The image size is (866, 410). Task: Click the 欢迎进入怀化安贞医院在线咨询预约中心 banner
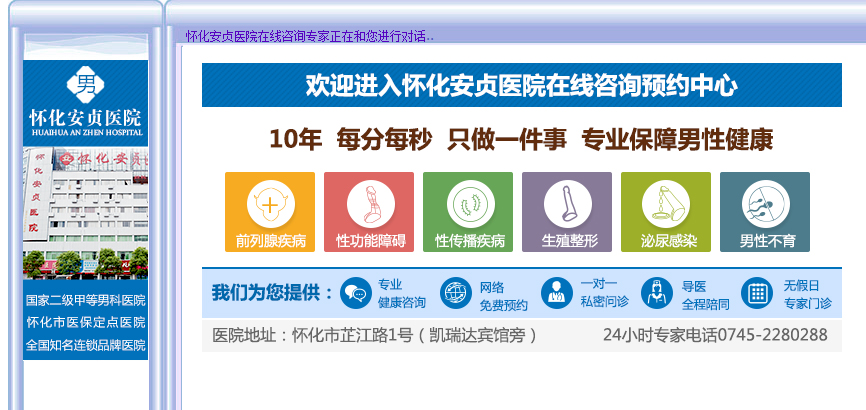click(x=521, y=85)
